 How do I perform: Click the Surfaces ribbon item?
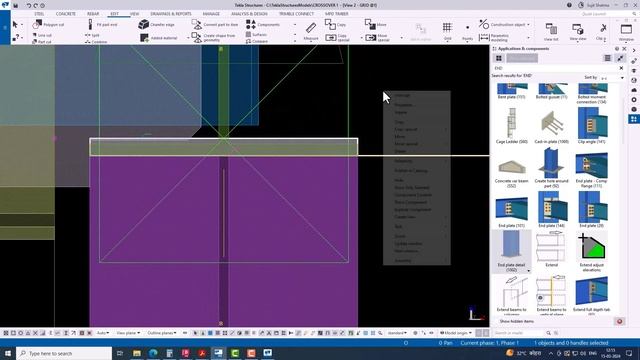[256, 35]
